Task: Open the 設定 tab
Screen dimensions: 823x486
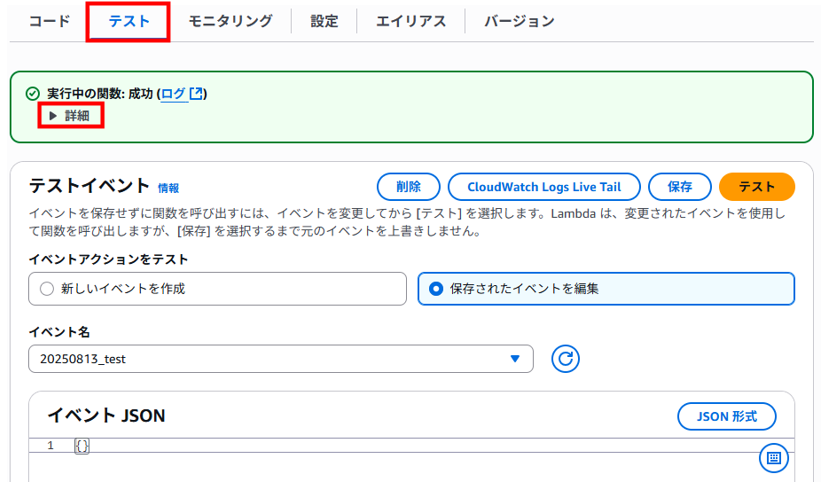Action: click(x=324, y=21)
